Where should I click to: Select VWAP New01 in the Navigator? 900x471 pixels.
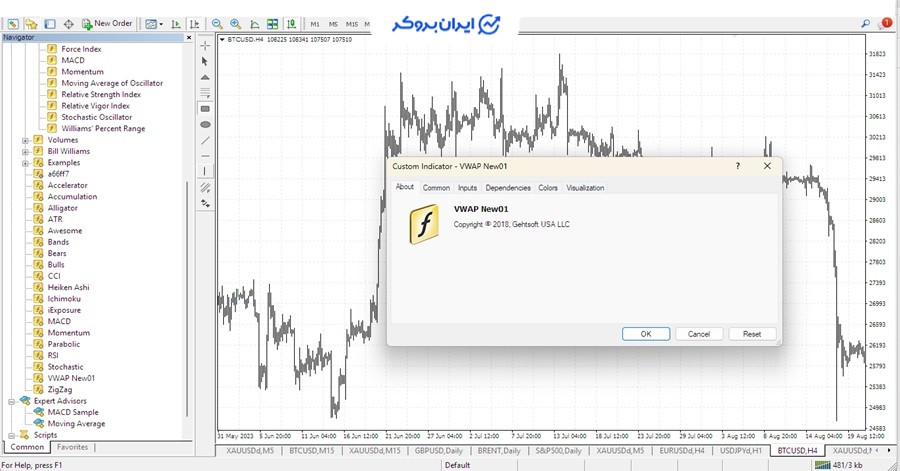pos(71,378)
